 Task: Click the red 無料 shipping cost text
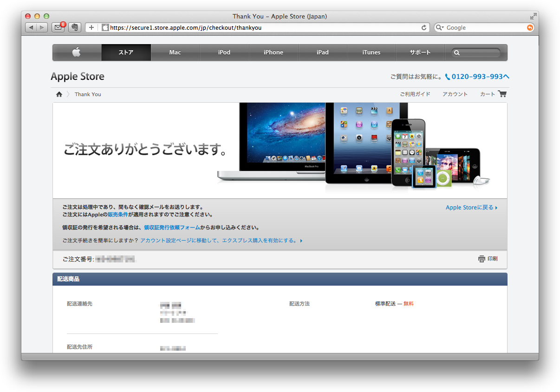409,304
